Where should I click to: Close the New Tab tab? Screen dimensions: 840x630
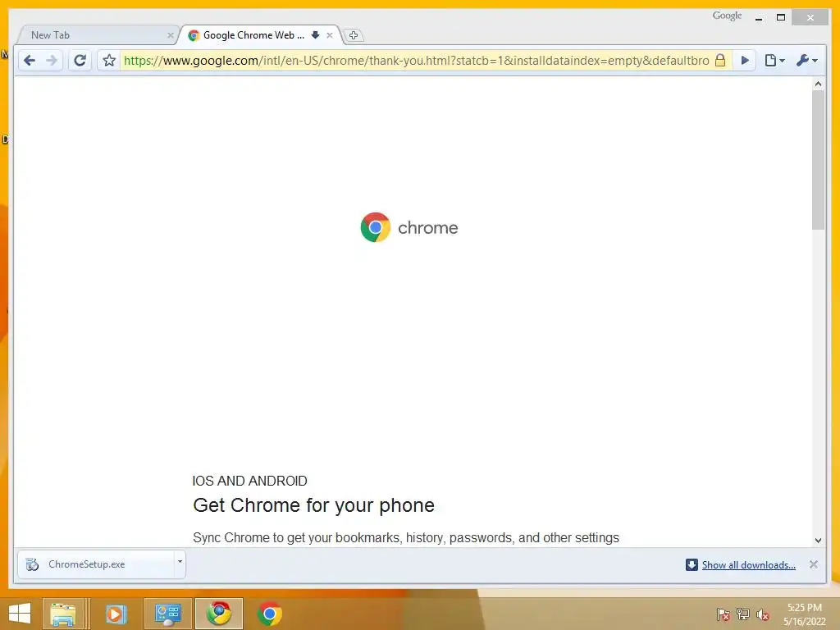coord(171,35)
